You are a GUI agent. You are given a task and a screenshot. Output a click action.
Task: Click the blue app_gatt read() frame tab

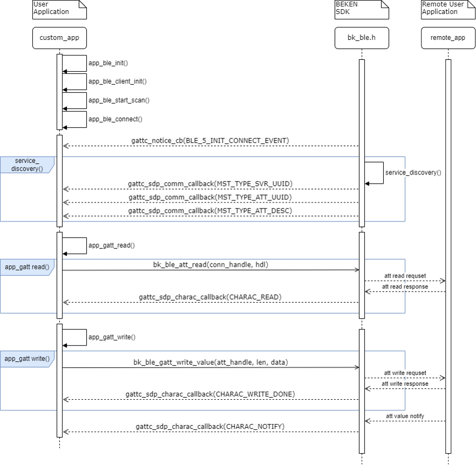point(27,267)
